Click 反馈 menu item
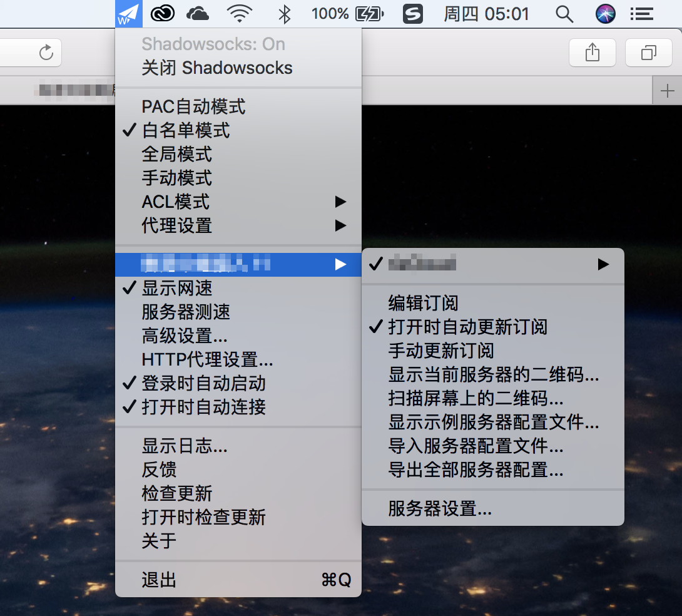 coord(238,470)
